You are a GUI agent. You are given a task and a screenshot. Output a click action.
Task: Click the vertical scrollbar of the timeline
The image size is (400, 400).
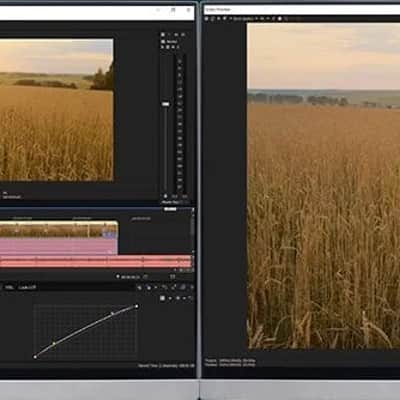(x=192, y=228)
